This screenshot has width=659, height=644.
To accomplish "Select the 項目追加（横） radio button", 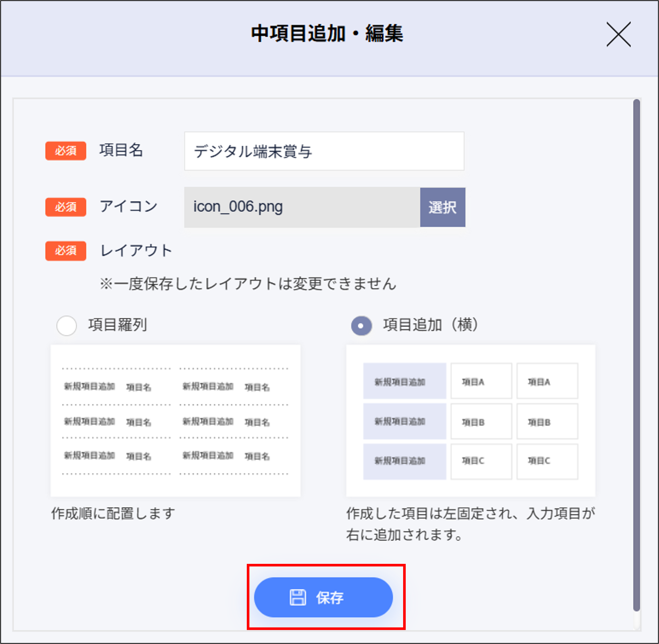I will (361, 326).
